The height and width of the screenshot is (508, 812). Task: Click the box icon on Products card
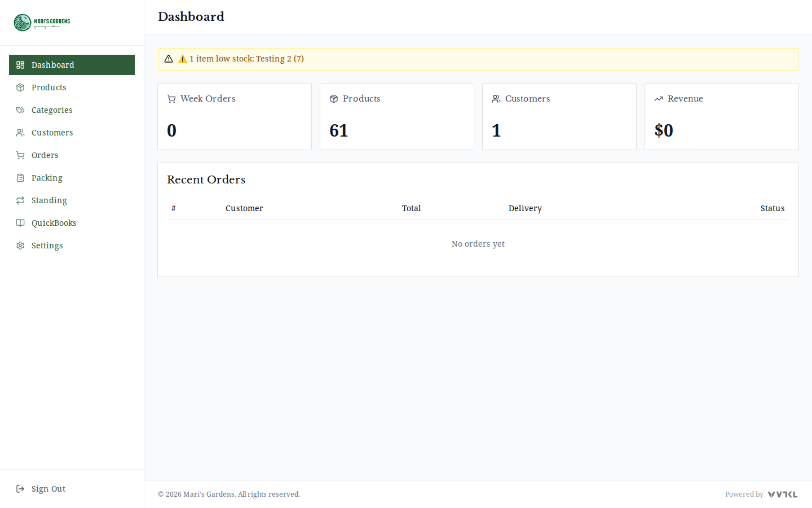point(334,99)
